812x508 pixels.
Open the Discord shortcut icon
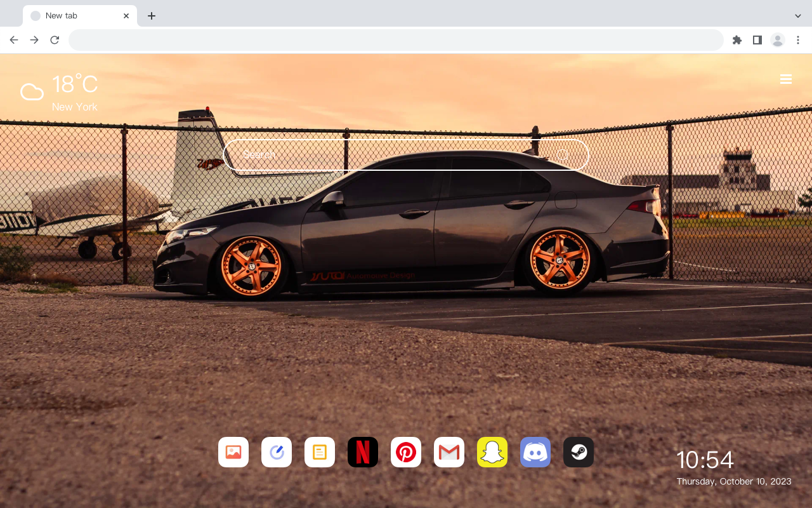click(x=535, y=452)
